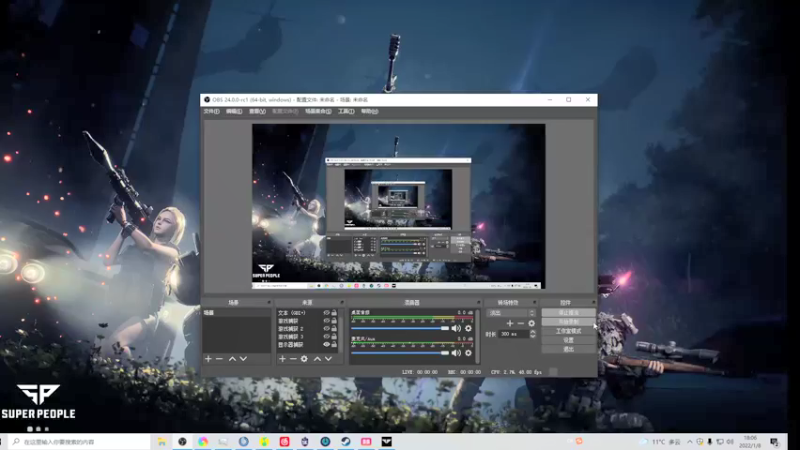The image size is (800, 450).
Task: Click the duration stepper arrows next to 300 ms
Action: (533, 334)
